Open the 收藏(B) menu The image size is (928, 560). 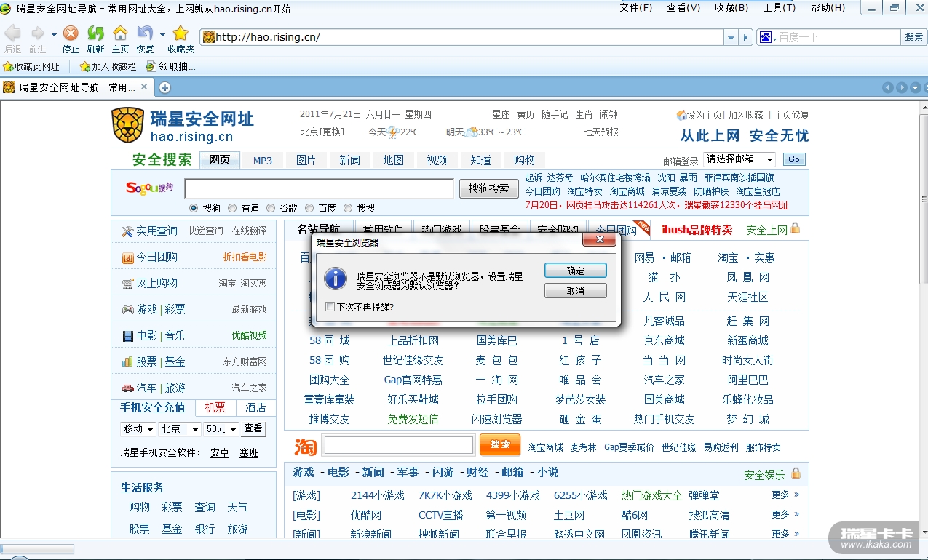pos(731,8)
